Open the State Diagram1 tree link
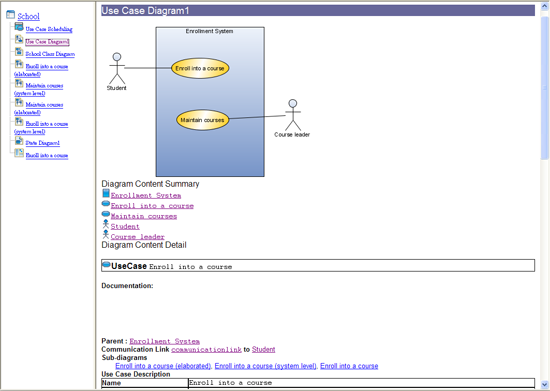The image size is (550, 391). [x=42, y=143]
